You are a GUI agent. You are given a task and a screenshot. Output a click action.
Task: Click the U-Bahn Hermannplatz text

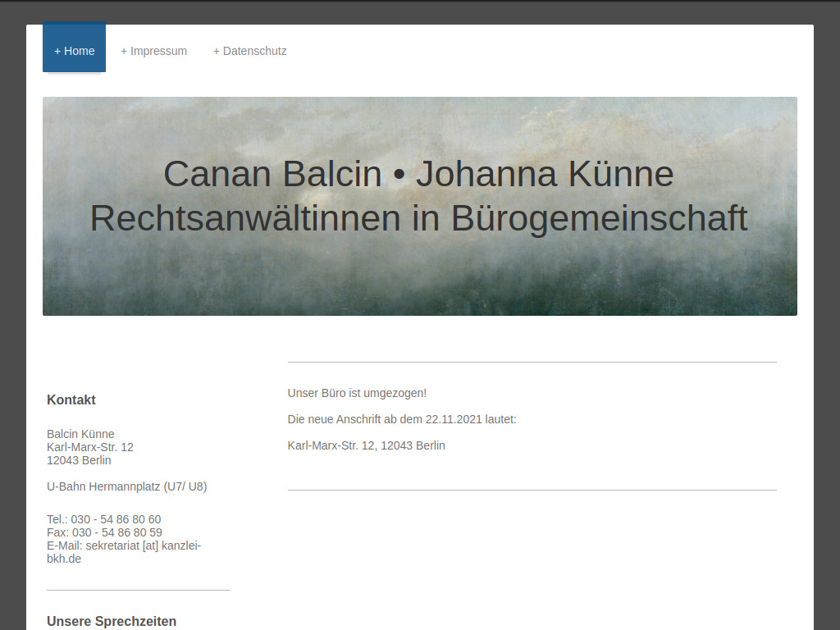point(127,486)
